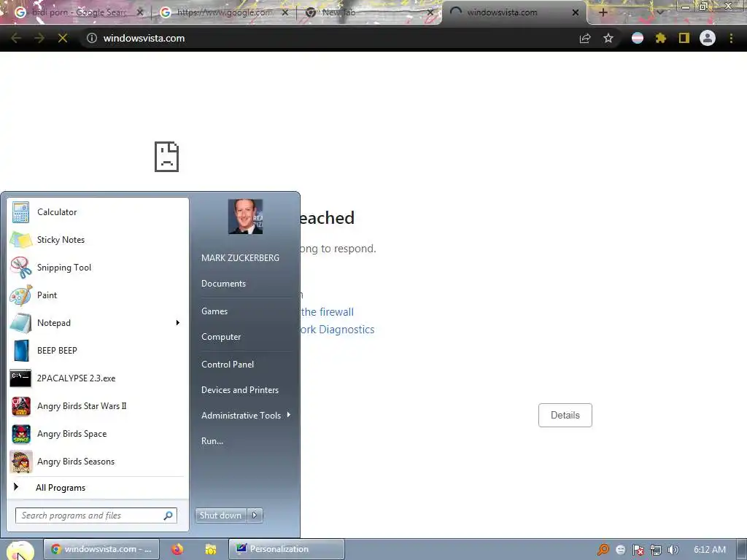Toggle the Chrome side panel icon
Image resolution: width=747 pixels, height=560 pixels.
point(684,38)
